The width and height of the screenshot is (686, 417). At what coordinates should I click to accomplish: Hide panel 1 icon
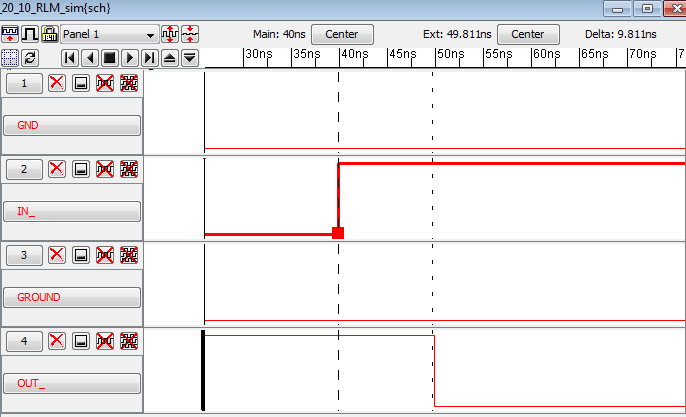coord(81,83)
